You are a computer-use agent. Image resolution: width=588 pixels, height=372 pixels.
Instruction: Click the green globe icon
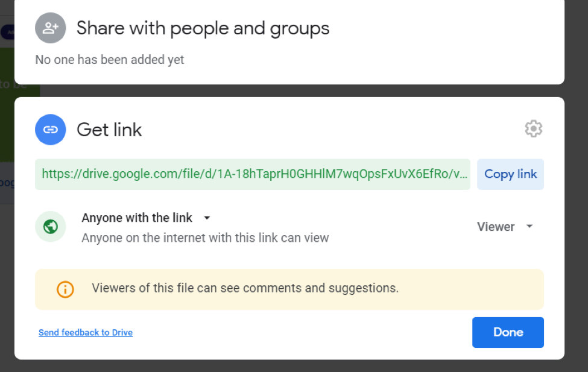click(51, 227)
